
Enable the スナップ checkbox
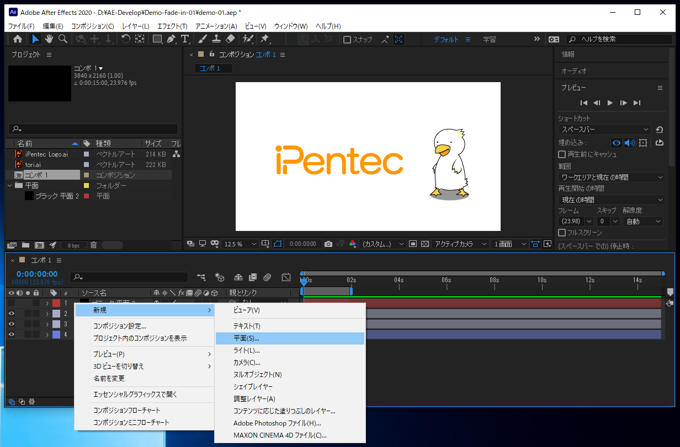coord(347,39)
